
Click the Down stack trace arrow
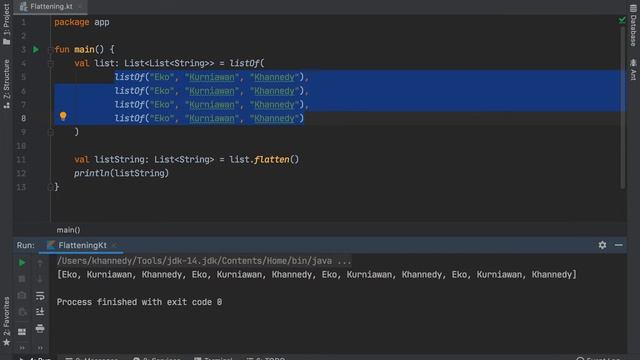40,279
